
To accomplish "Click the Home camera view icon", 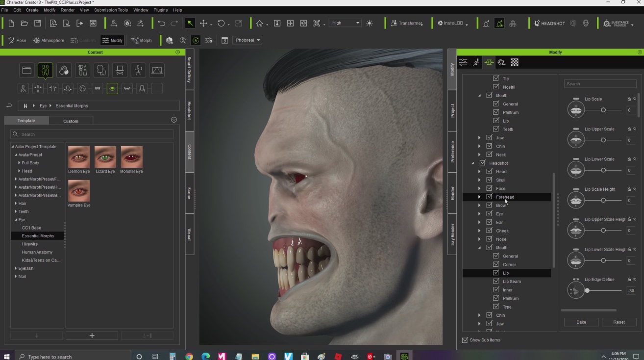I will click(x=260, y=23).
